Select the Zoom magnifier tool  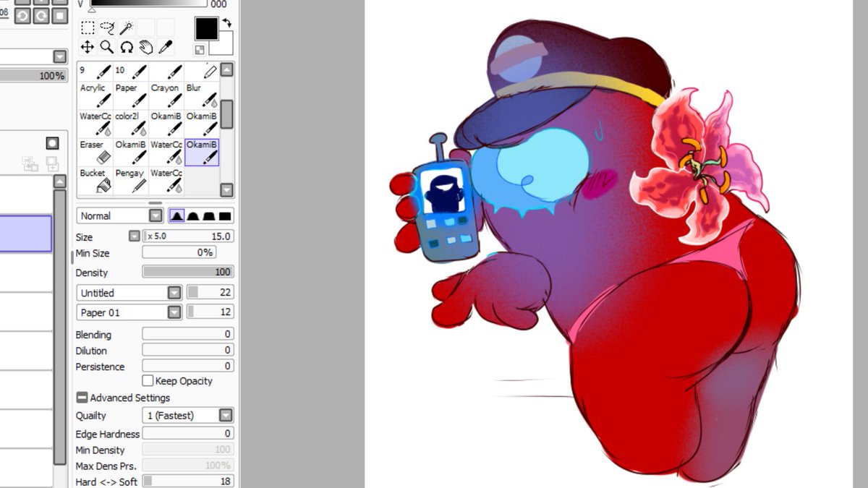[107, 47]
